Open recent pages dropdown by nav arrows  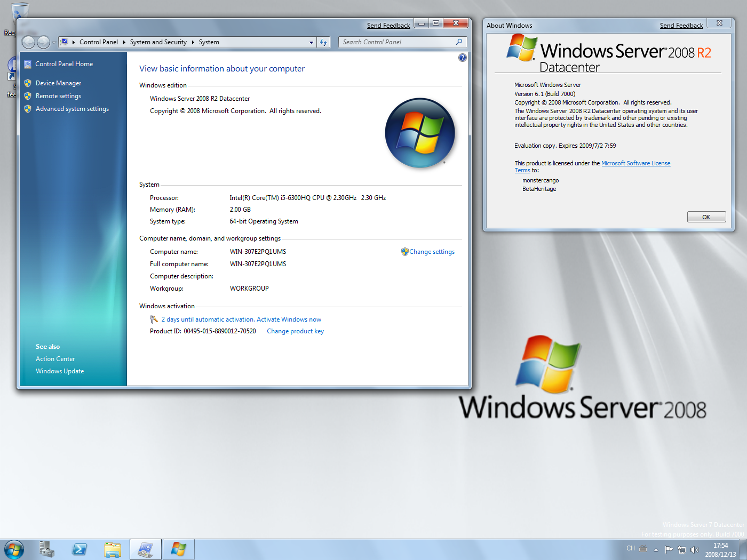[54, 42]
